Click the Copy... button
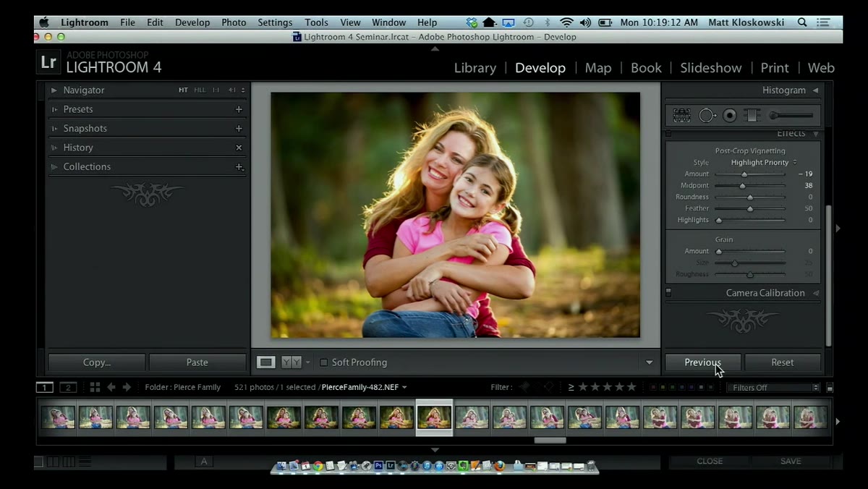 97,362
